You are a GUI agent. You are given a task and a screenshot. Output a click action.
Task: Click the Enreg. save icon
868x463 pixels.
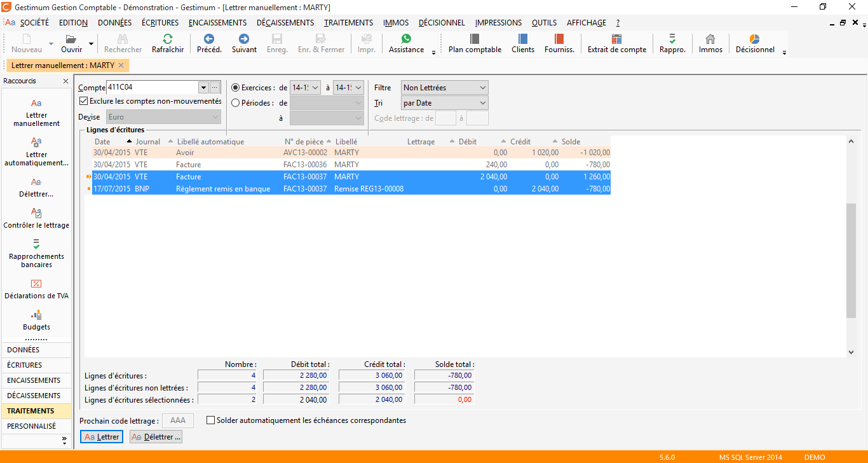pos(277,39)
